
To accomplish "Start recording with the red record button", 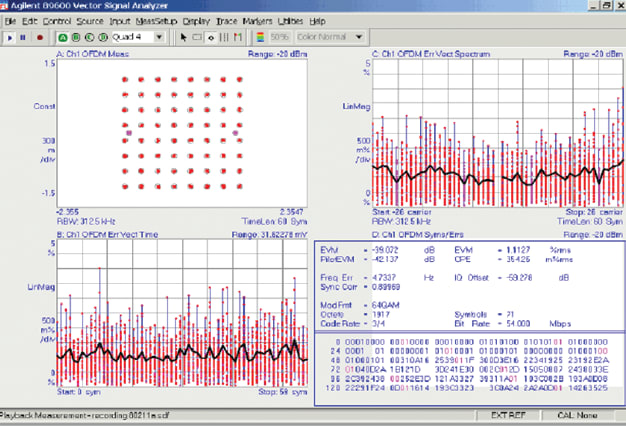I will (x=40, y=38).
